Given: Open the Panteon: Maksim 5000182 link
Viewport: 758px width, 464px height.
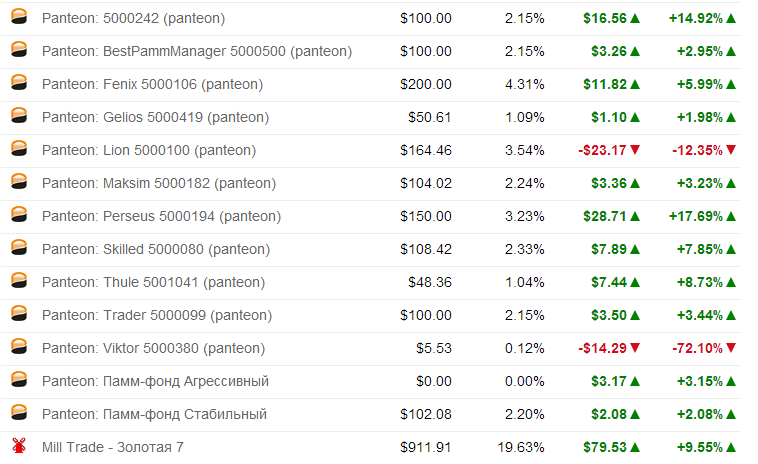Looking at the screenshot, I should tap(159, 183).
